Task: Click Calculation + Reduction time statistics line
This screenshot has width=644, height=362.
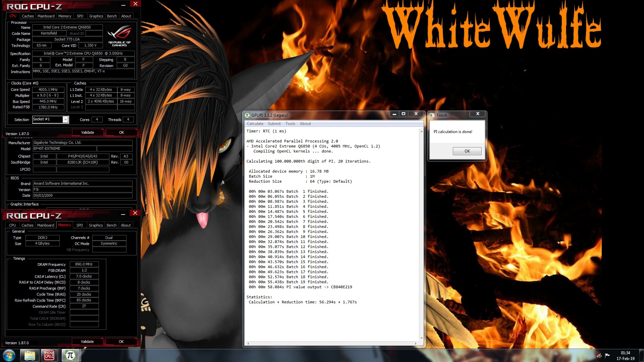Action: pos(303,302)
